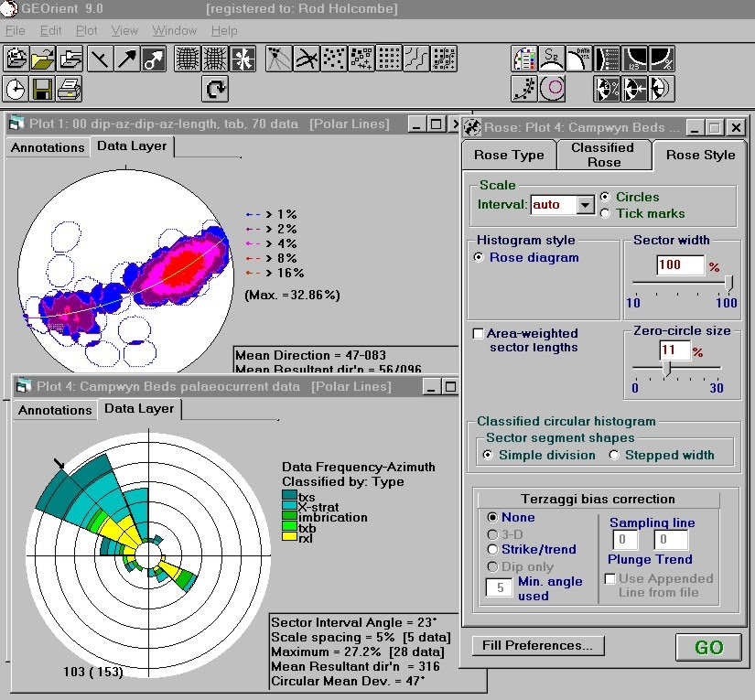Click the open folder with arrow icon
Screen dimensions: 755x700
(x=43, y=59)
